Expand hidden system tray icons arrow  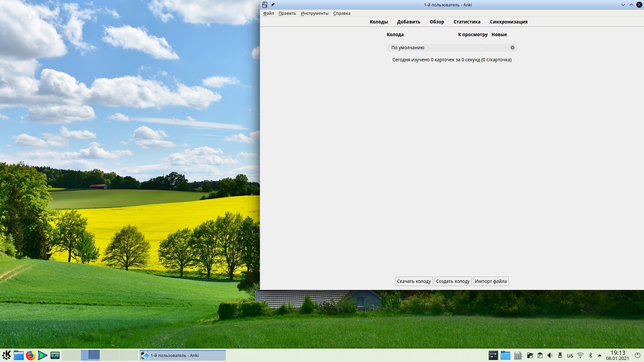coord(600,355)
